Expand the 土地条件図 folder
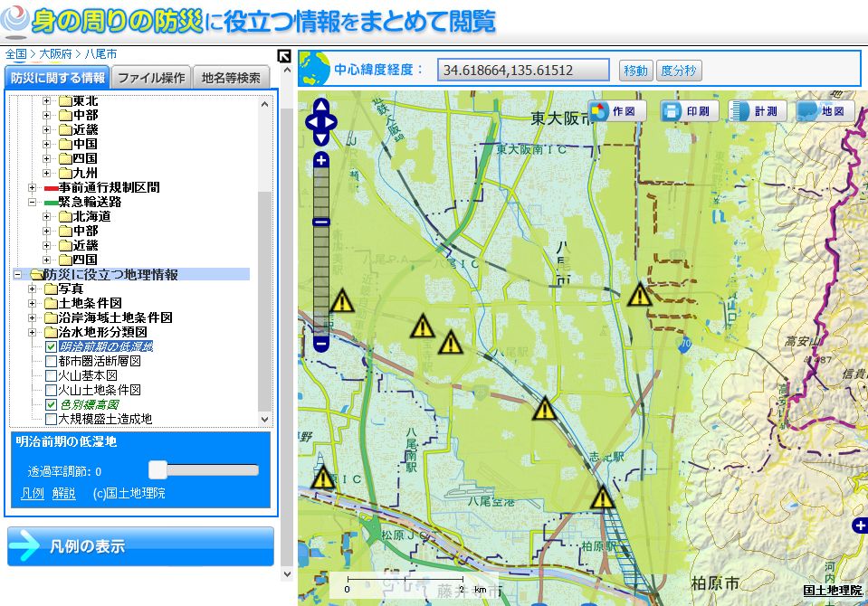 pyautogui.click(x=33, y=303)
